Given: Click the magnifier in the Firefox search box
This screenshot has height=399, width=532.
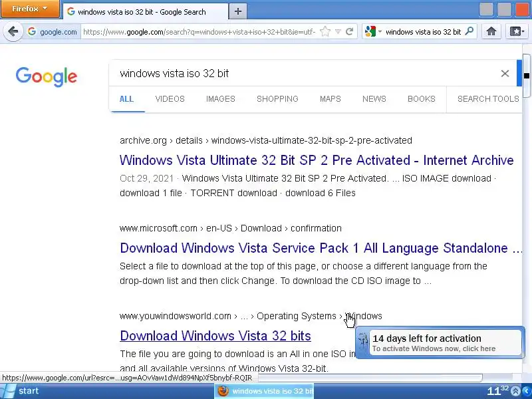Looking at the screenshot, I should [469, 31].
